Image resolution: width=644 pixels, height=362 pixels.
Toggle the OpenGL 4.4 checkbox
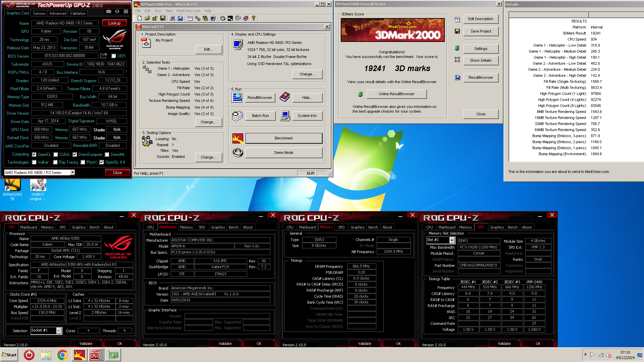click(x=102, y=162)
